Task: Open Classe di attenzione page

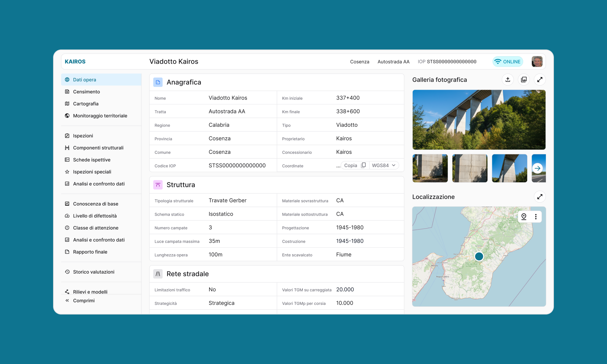Action: pos(96,228)
